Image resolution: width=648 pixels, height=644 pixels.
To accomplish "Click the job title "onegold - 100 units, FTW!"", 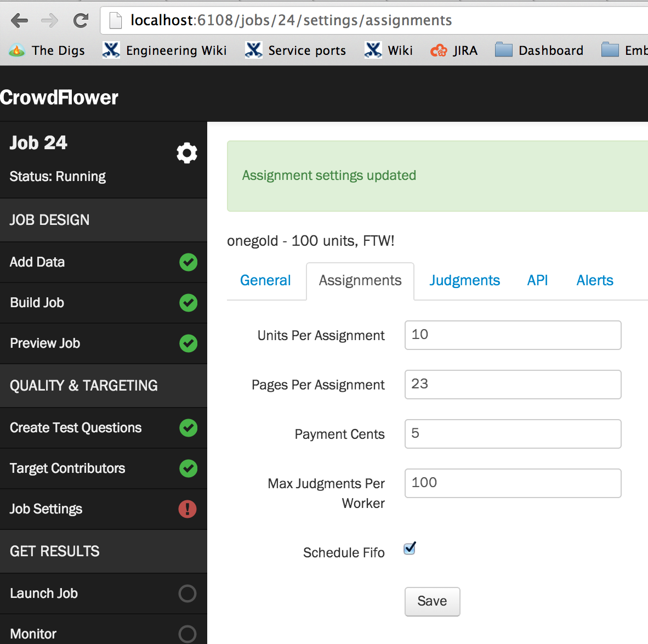I will [x=310, y=241].
